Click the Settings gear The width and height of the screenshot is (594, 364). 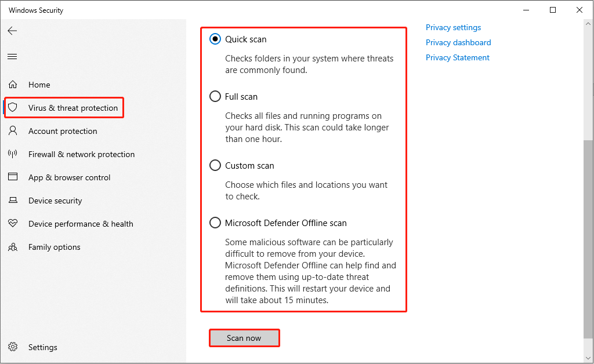(13, 347)
